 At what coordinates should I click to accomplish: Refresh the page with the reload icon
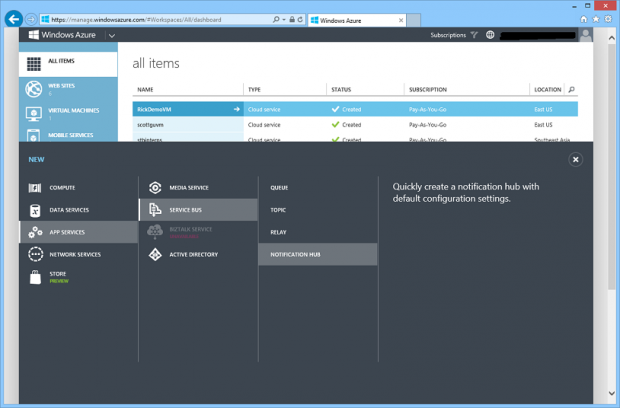click(300, 19)
